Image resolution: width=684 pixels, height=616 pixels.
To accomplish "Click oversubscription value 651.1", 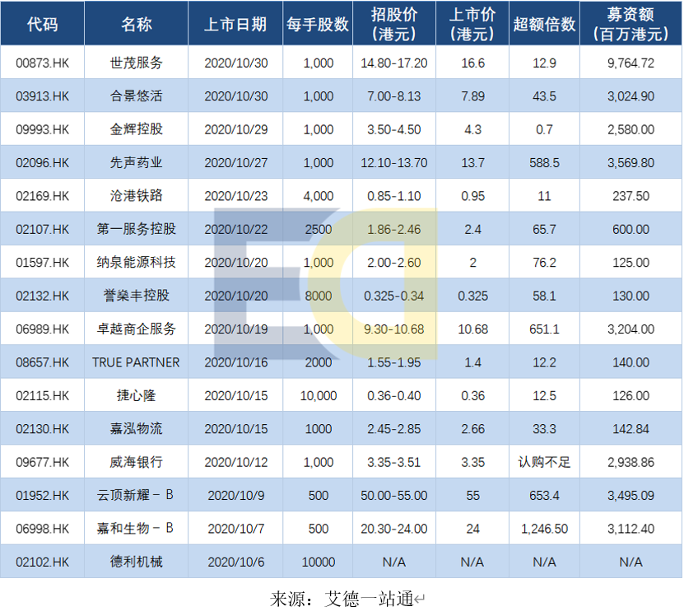I will click(x=544, y=329).
